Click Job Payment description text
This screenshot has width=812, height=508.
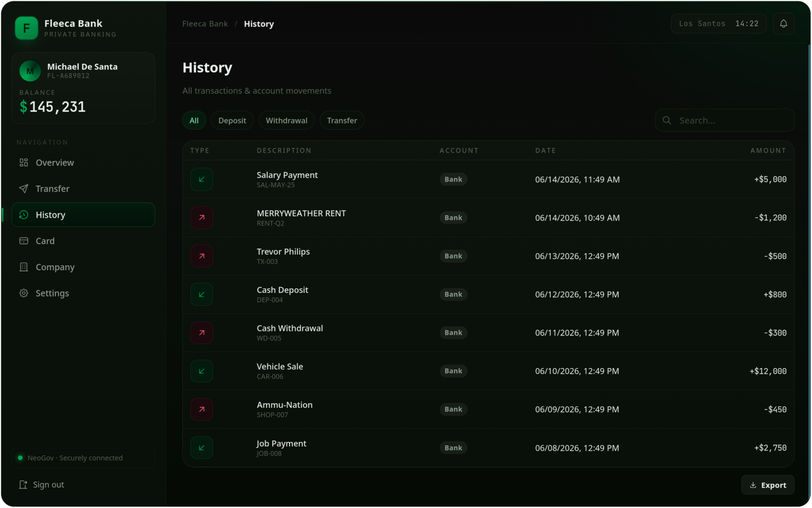tap(281, 443)
